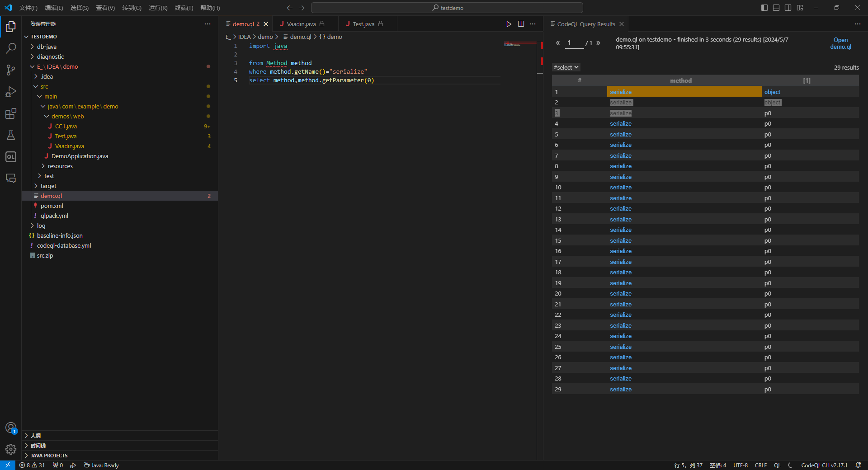Toggle the secondary sidebar layout icon
The width and height of the screenshot is (868, 470).
tap(788, 8)
